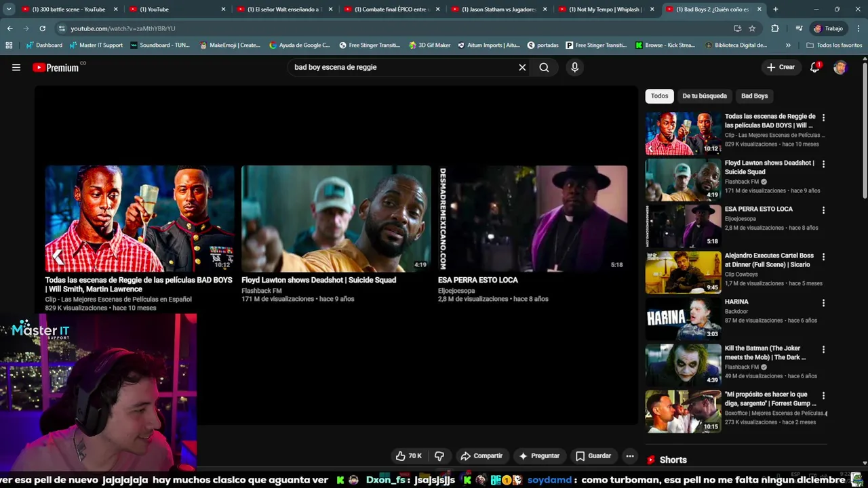Open Kill the Batman Joker thumbnail
Image resolution: width=868 pixels, height=488 pixels.
(683, 365)
